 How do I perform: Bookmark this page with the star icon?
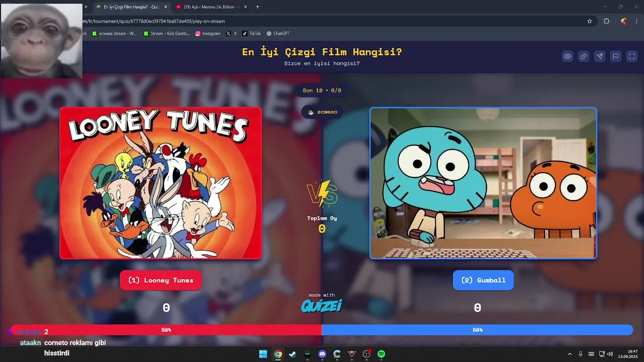coord(590,21)
